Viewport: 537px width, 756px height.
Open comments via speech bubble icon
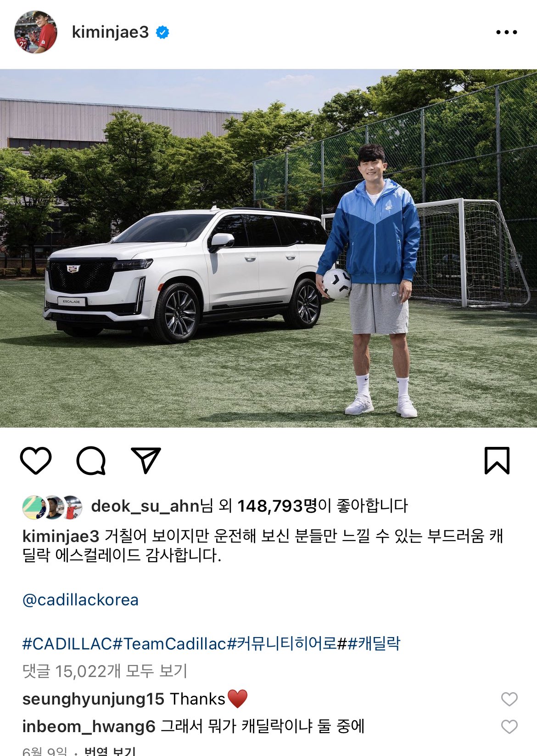click(91, 460)
